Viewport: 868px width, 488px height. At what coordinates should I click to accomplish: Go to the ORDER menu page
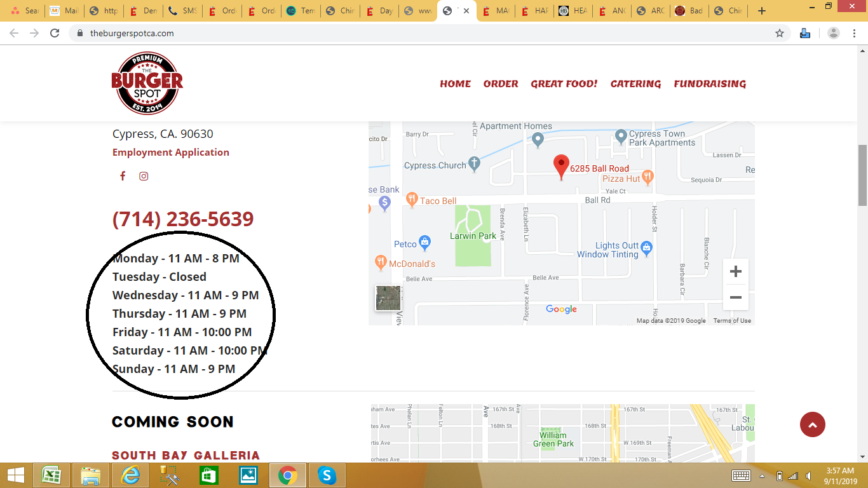(500, 84)
